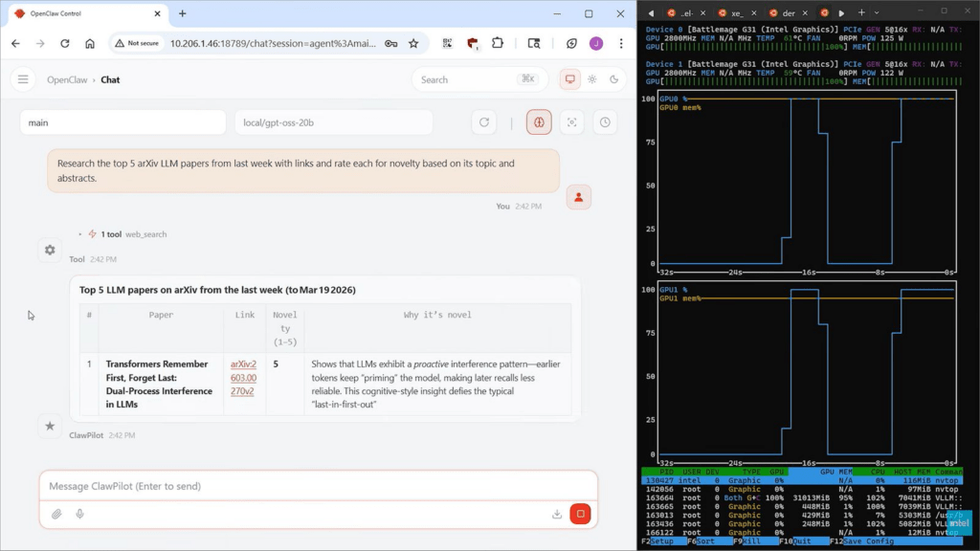This screenshot has height=551, width=980.
Task: Focus the OpenClaw Search box
Action: click(479, 79)
